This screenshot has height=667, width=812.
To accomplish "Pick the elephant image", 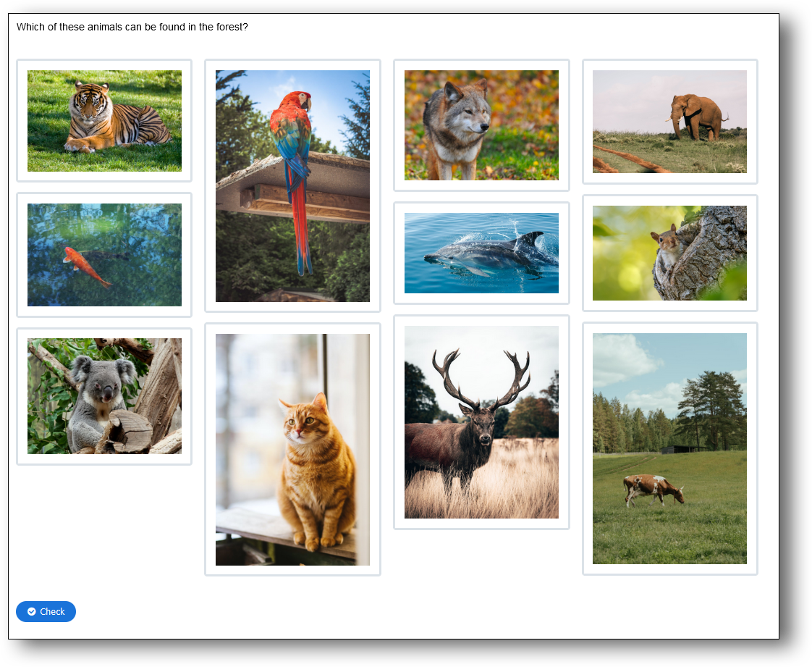I will click(669, 122).
